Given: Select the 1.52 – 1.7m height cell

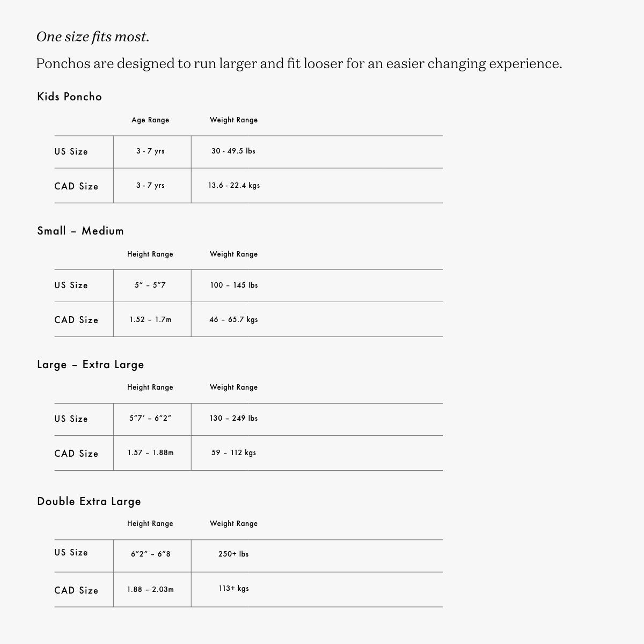Looking at the screenshot, I should [x=150, y=320].
